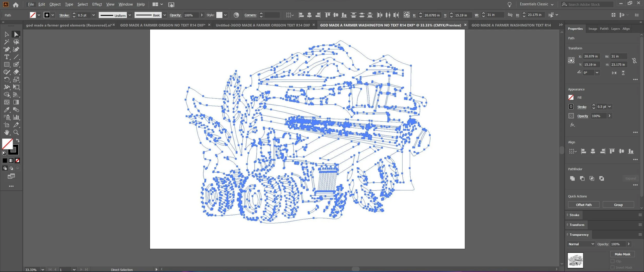Image resolution: width=644 pixels, height=272 pixels.
Task: Toggle constrain width and height proportions link
Action: 634,61
